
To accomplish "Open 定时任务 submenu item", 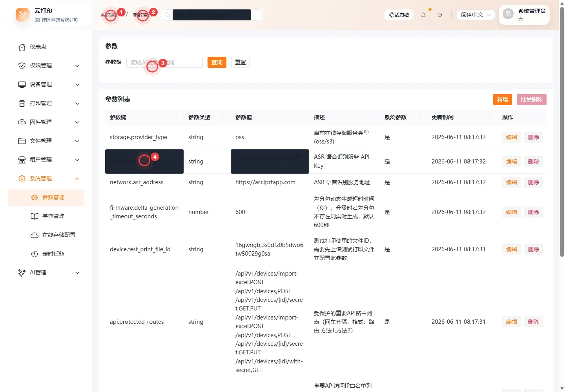I will coord(46,254).
